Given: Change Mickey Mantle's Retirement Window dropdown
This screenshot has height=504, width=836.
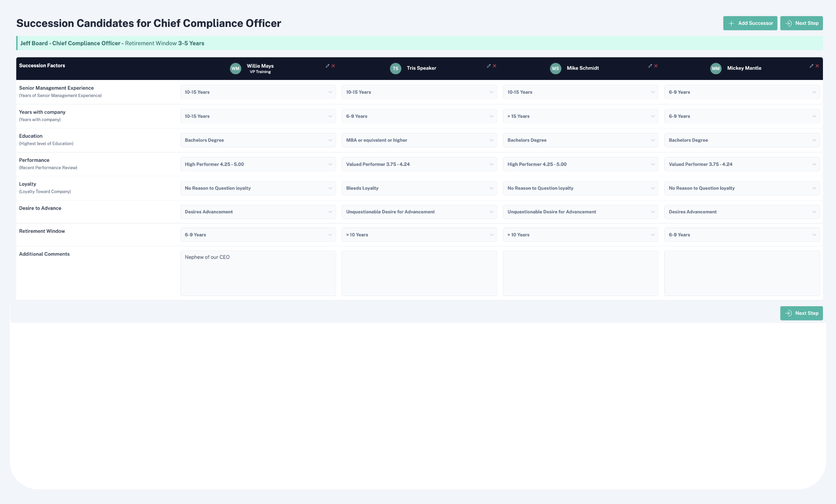Looking at the screenshot, I should click(741, 235).
